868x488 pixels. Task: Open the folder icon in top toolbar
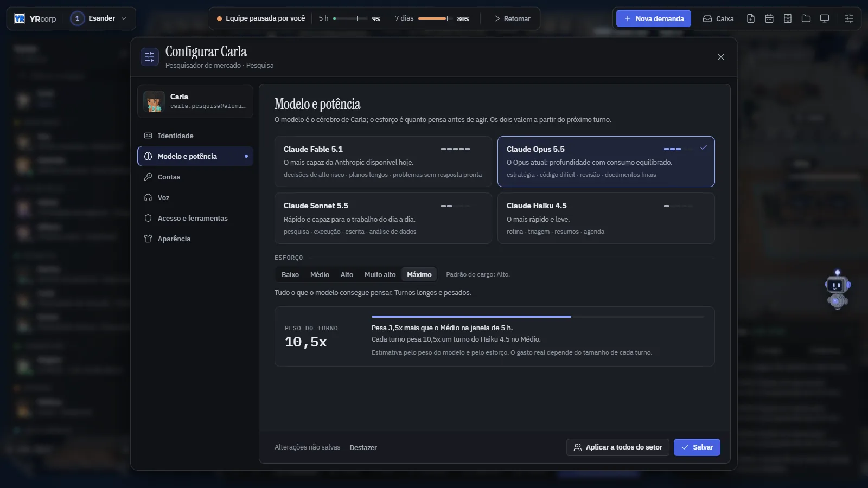click(x=806, y=18)
